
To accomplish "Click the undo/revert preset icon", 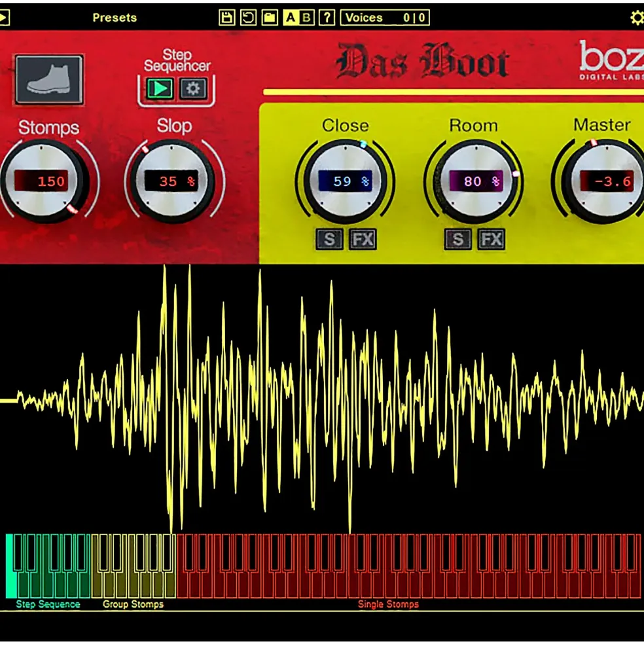I will pos(248,18).
